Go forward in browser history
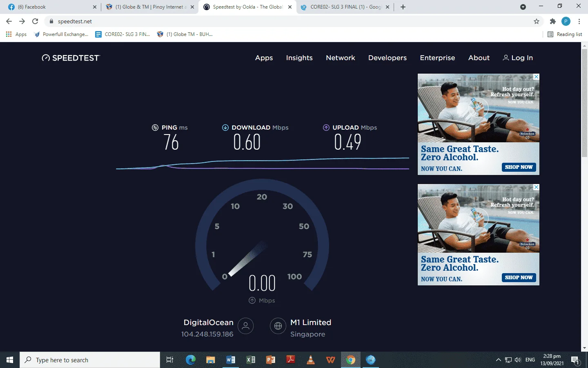 coord(22,21)
